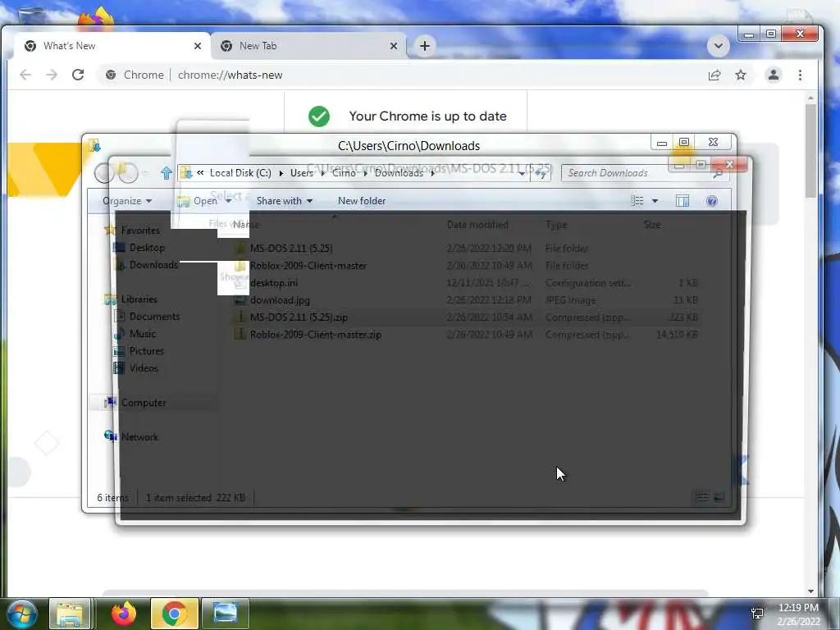The width and height of the screenshot is (840, 630).
Task: Click the Chrome page vertical scrollbar
Action: point(810,152)
